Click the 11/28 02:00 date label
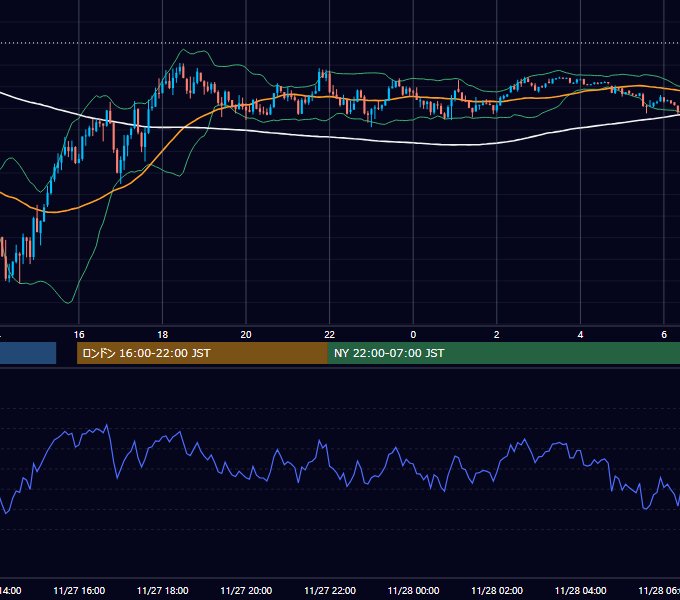This screenshot has height=600, width=680. (x=497, y=590)
